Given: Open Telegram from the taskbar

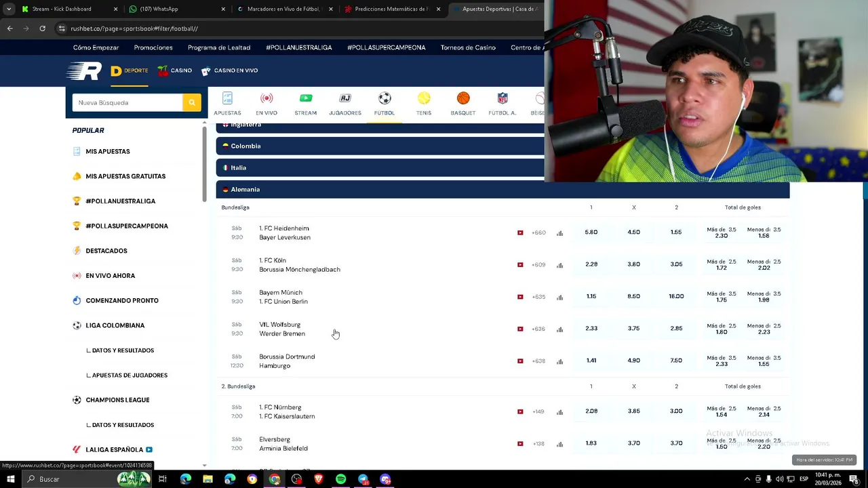Looking at the screenshot, I should tap(363, 479).
